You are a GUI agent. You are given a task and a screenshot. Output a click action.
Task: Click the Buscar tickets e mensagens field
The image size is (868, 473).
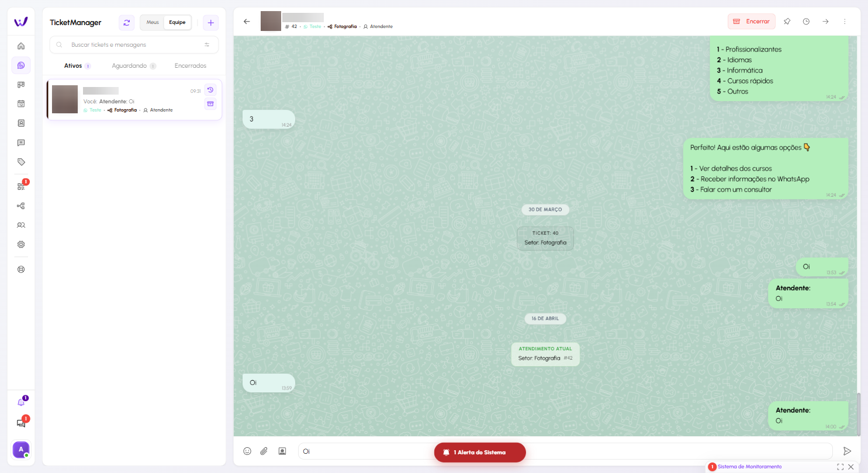pyautogui.click(x=134, y=45)
